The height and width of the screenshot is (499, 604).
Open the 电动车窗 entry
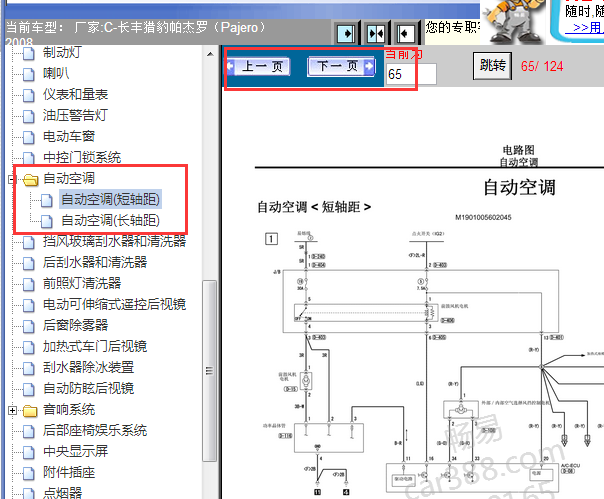point(69,136)
